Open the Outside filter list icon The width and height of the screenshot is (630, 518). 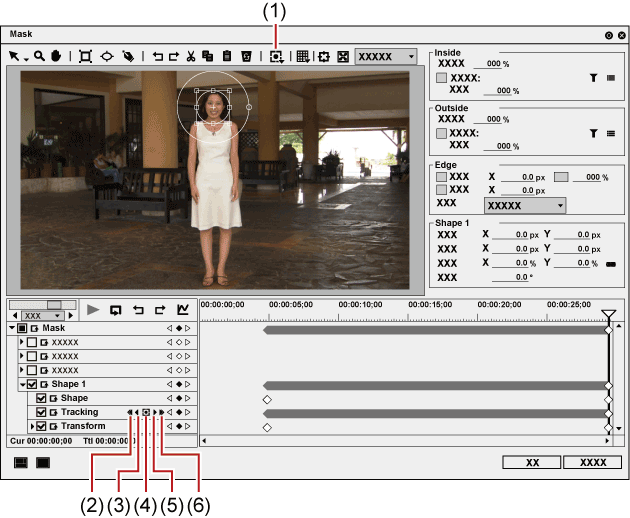[x=611, y=133]
